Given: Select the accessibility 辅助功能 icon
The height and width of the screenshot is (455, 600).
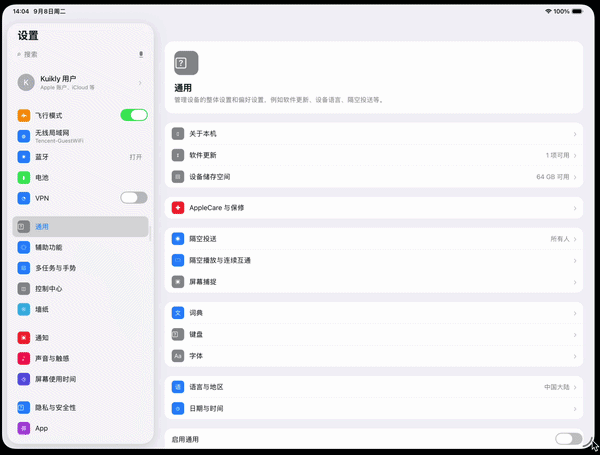Looking at the screenshot, I should pos(24,247).
